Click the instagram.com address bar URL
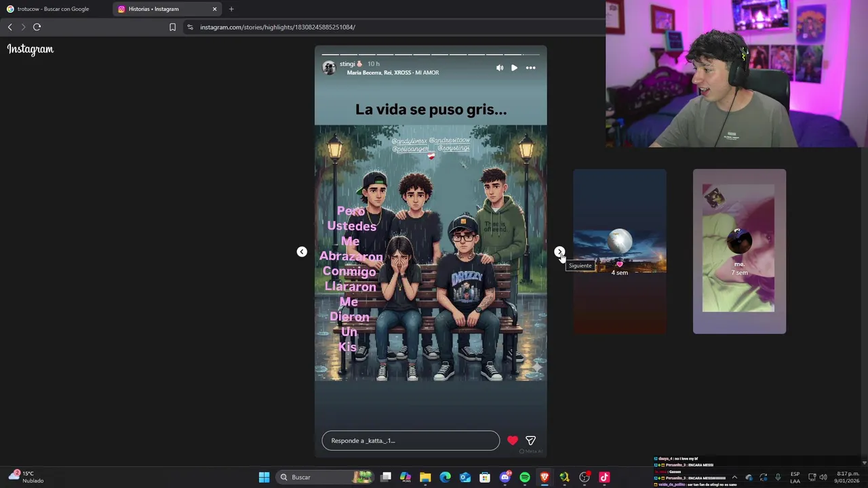Screen dimensions: 868x488 coord(277,27)
